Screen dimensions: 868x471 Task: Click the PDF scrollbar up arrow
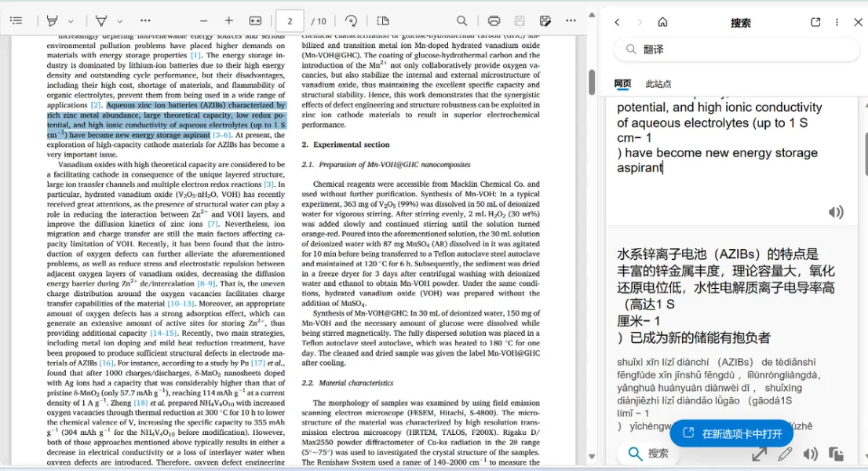pyautogui.click(x=592, y=15)
